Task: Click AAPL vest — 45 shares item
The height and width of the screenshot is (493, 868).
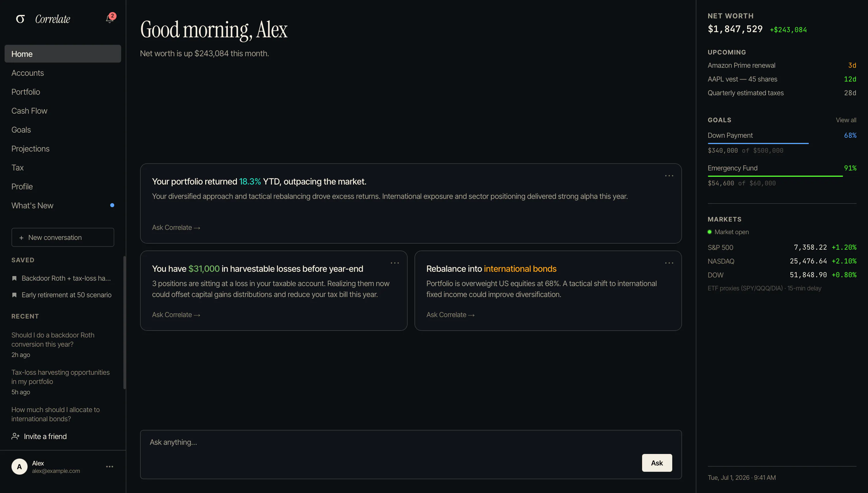Action: [x=782, y=79]
